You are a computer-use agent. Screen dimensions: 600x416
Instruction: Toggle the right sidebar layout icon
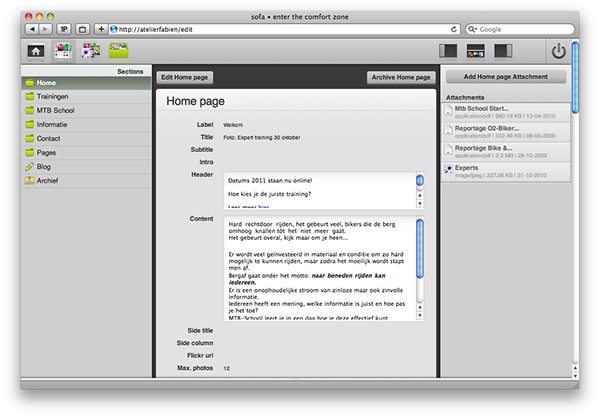pyautogui.click(x=503, y=51)
